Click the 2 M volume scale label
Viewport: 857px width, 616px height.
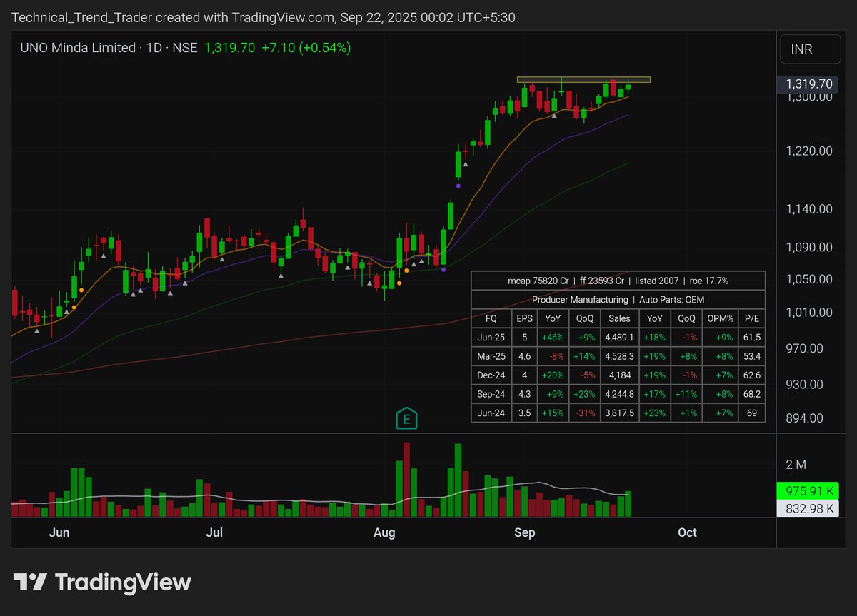coord(796,465)
